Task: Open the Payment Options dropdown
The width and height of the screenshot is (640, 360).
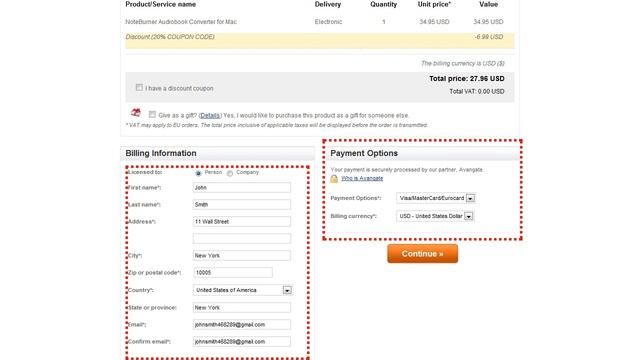Action: (x=436, y=198)
